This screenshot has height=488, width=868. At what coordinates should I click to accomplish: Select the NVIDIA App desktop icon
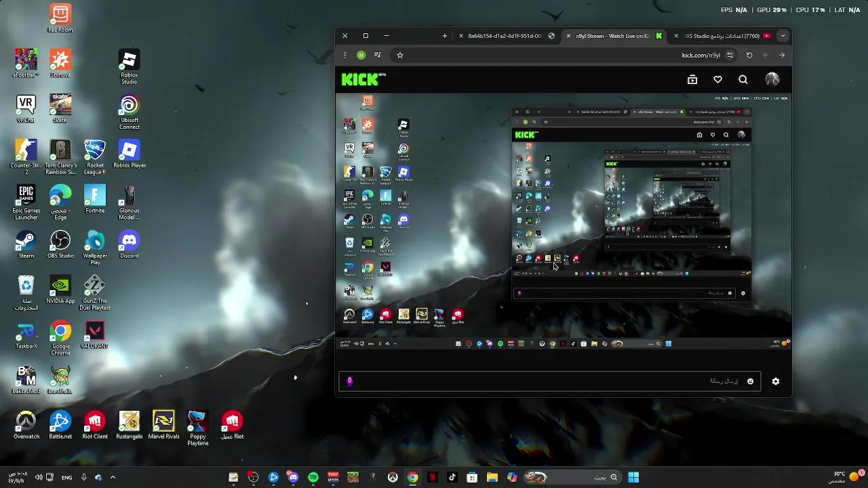[60, 290]
